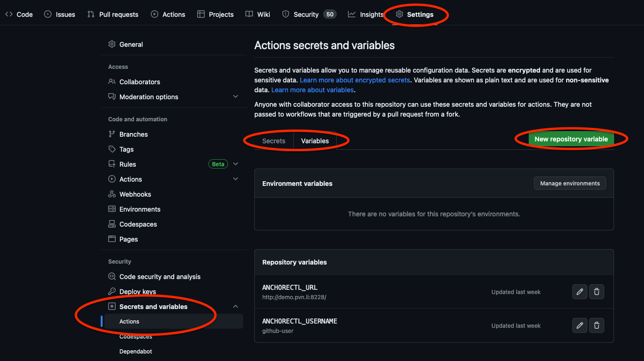Viewport: 644px width, 361px height.
Task: Click the General gear icon in sidebar
Action: click(x=112, y=44)
